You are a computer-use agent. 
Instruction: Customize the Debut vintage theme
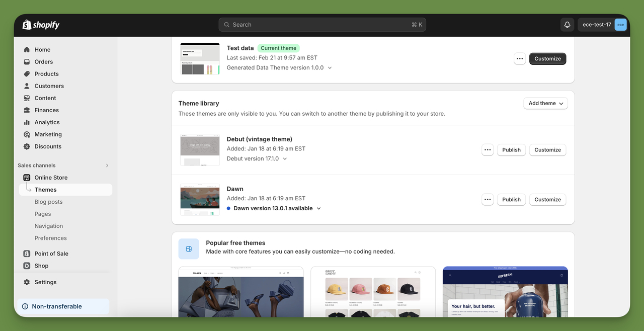click(548, 150)
